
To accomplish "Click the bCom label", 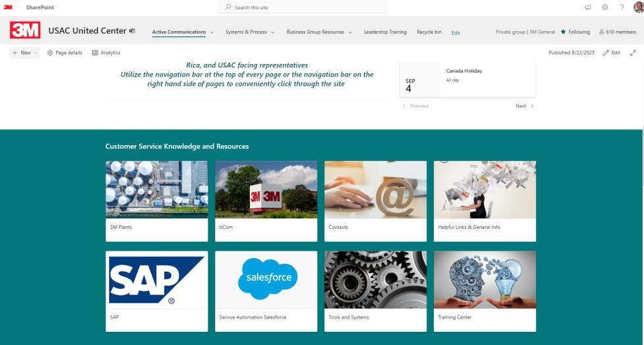I will [226, 227].
